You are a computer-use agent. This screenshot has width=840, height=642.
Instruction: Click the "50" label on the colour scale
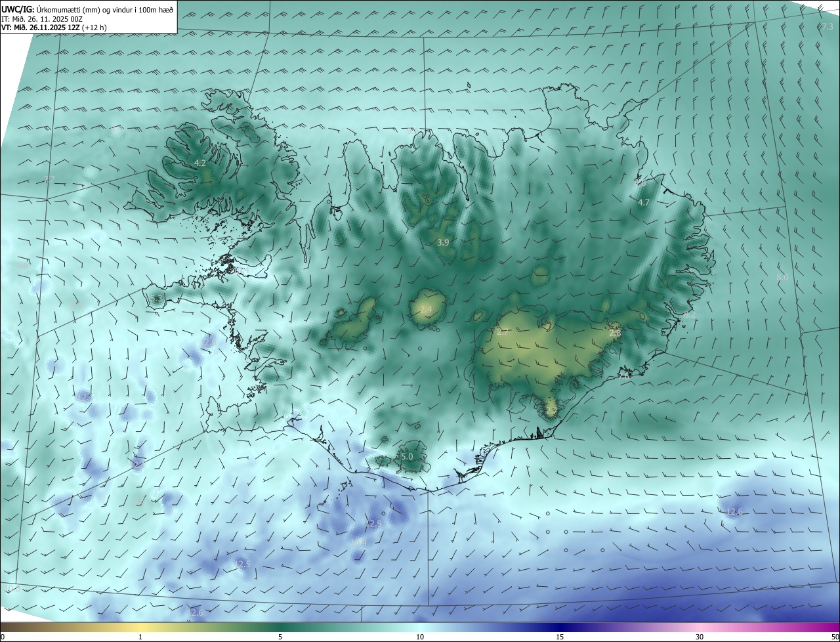click(x=835, y=637)
